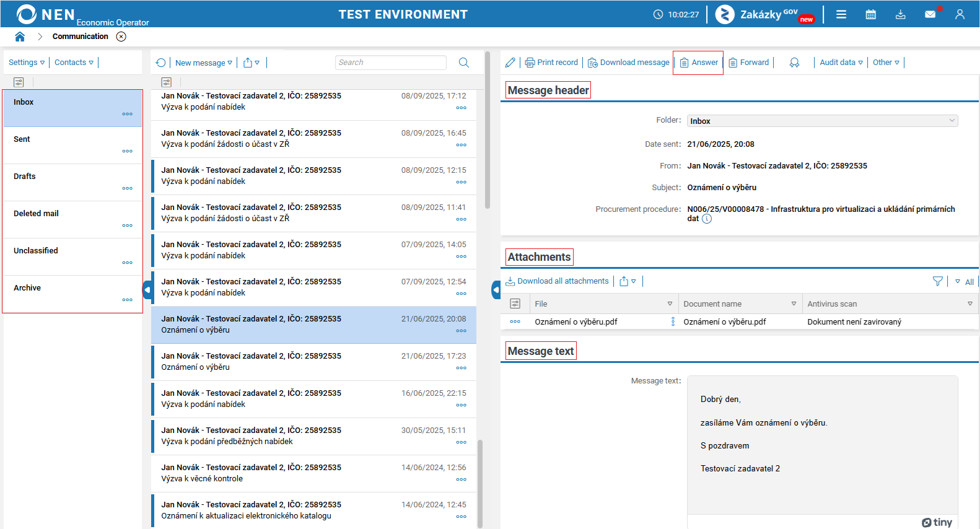The width and height of the screenshot is (980, 529).
Task: Open vertical dots menu beside Oznámení o výběru.pdf
Action: 673,321
